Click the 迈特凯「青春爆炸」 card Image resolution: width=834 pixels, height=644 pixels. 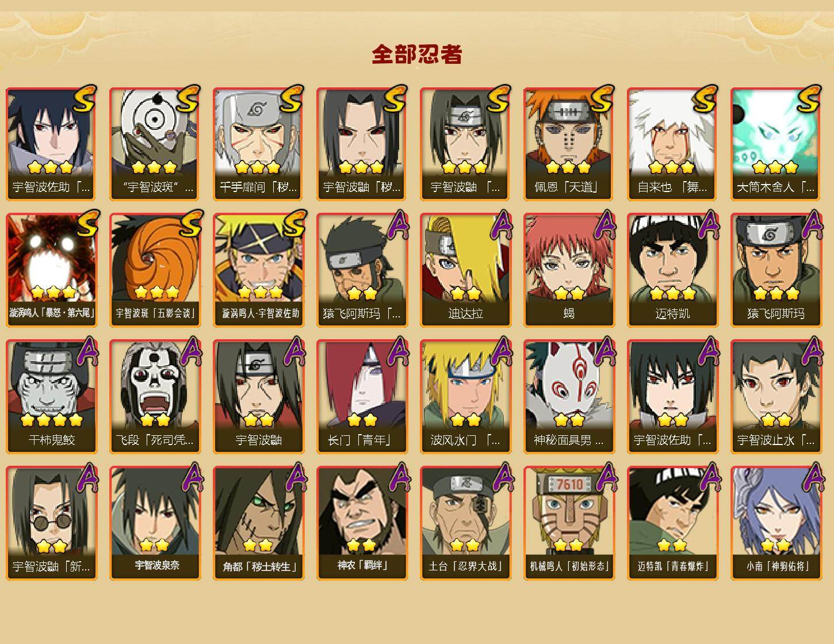click(672, 523)
